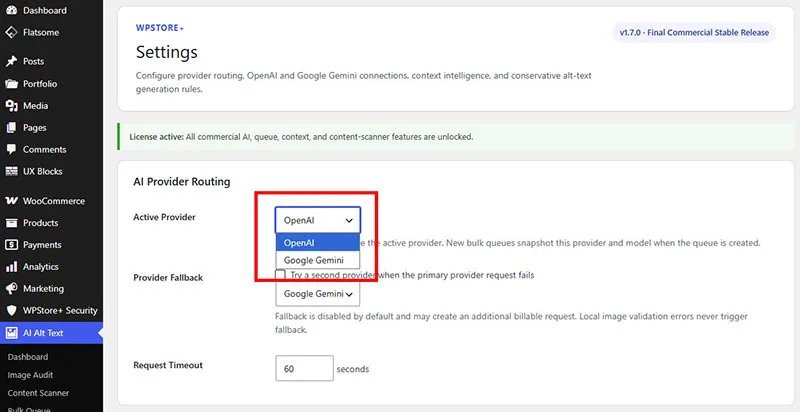Click the Flatsome diamond icon
Screen dimensions: 800x412
pyautogui.click(x=11, y=32)
